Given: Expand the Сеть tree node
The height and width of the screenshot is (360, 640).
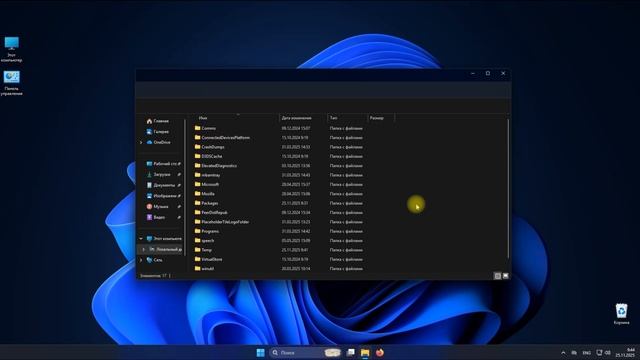Looking at the screenshot, I should 141,260.
